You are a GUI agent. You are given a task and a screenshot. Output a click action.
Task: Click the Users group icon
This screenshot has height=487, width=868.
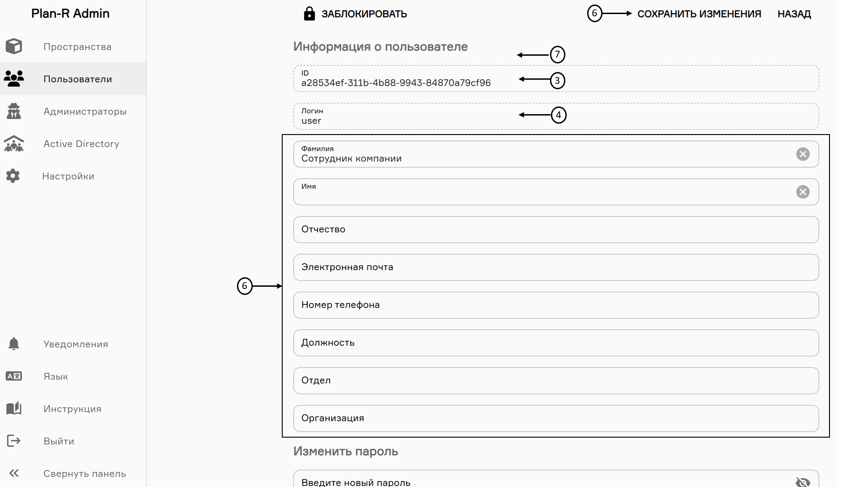14,79
